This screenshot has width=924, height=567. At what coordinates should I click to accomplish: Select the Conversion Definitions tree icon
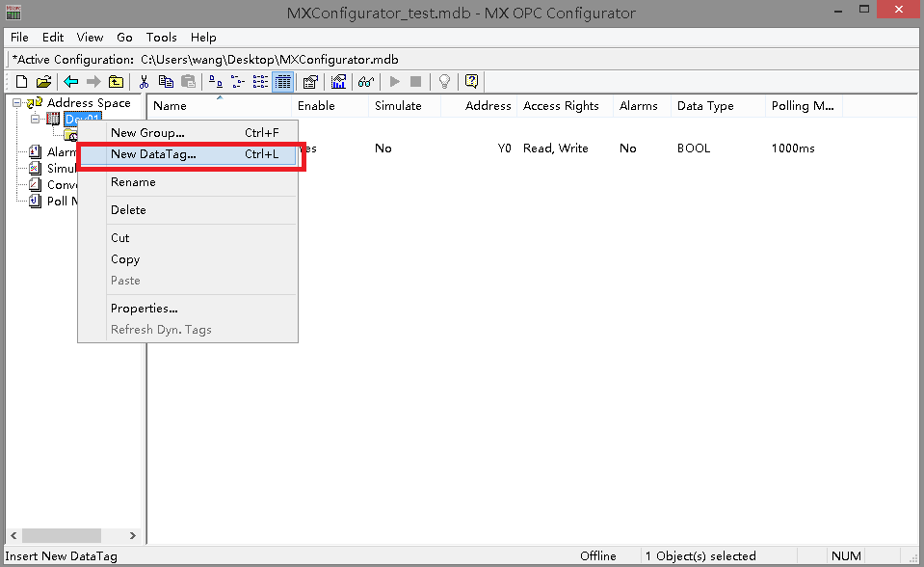pos(36,185)
